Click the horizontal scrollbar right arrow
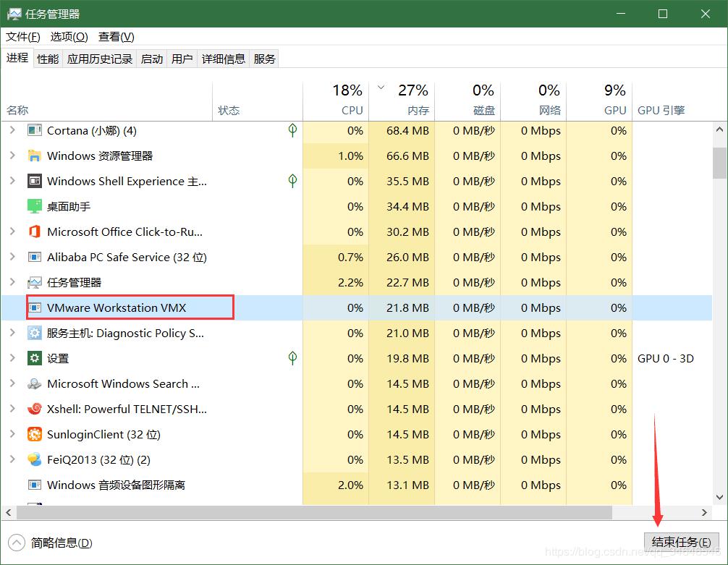The width and height of the screenshot is (728, 565). coord(704,512)
